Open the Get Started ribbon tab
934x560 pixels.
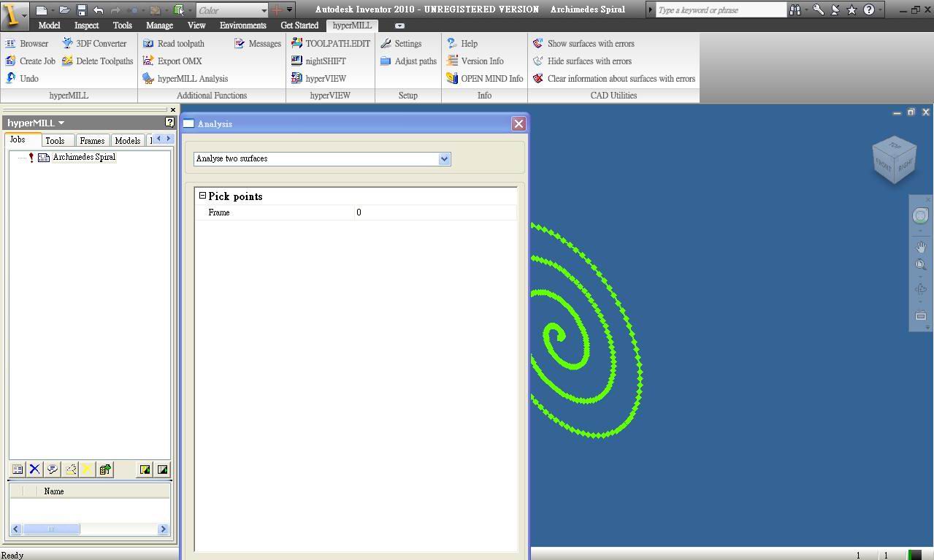[299, 26]
